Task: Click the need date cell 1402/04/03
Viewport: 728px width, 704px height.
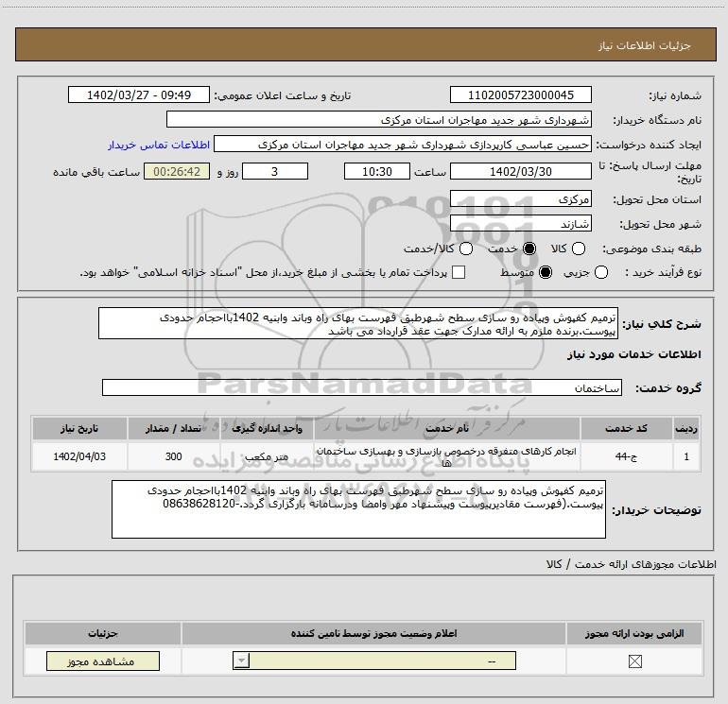Action: (79, 456)
